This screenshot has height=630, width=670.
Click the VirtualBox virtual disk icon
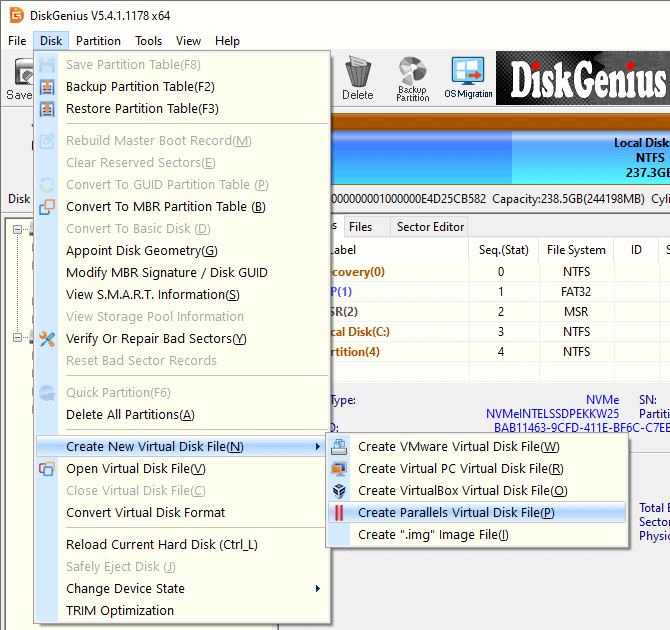[339, 491]
